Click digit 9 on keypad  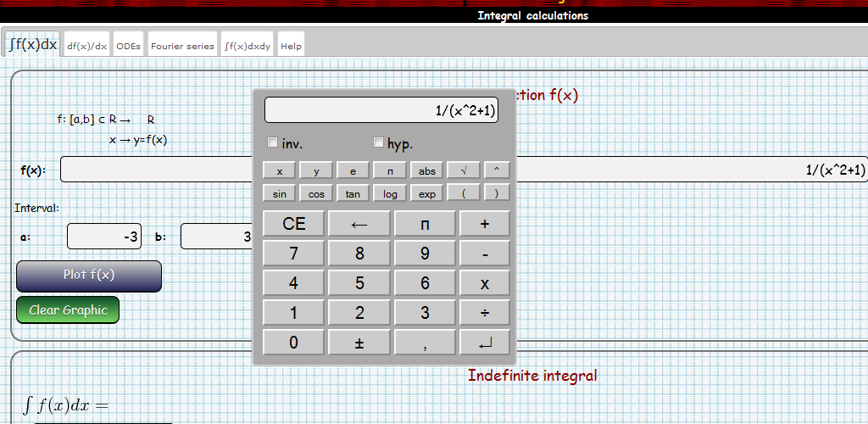point(425,254)
